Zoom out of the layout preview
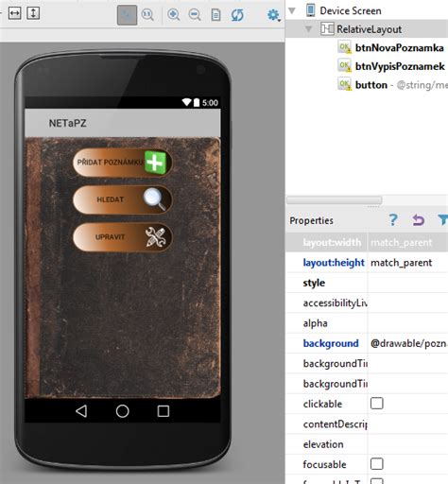Image resolution: width=448 pixels, height=484 pixels. [x=195, y=15]
